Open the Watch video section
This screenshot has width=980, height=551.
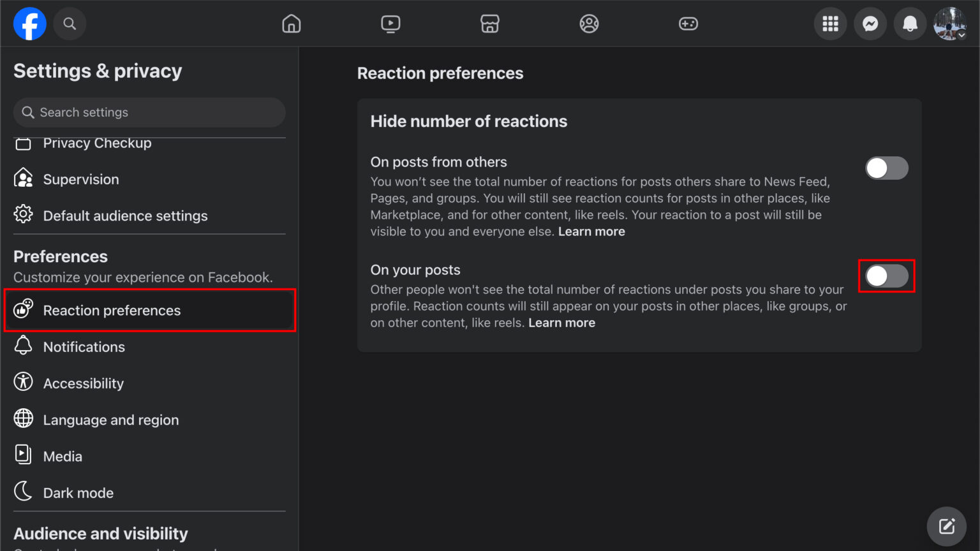[390, 24]
